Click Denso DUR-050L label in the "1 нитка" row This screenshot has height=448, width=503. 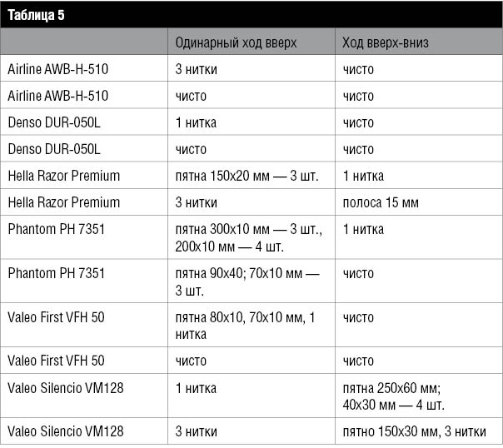click(53, 122)
